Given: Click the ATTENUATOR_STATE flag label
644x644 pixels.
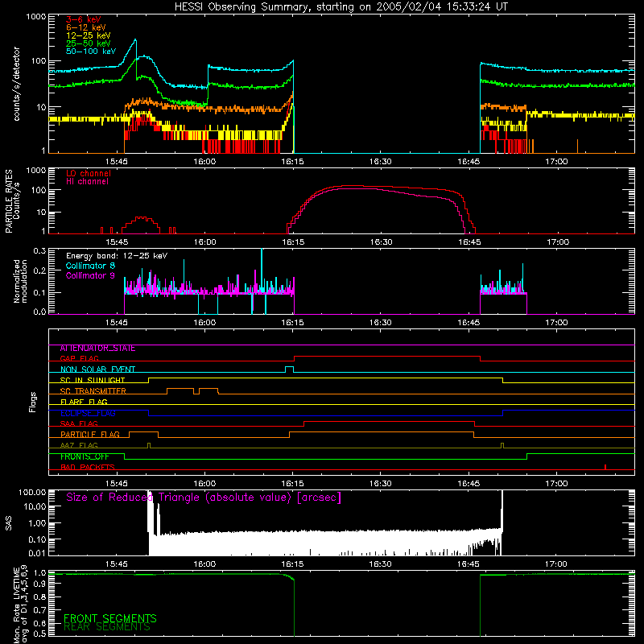Looking at the screenshot, I should click(97, 349).
